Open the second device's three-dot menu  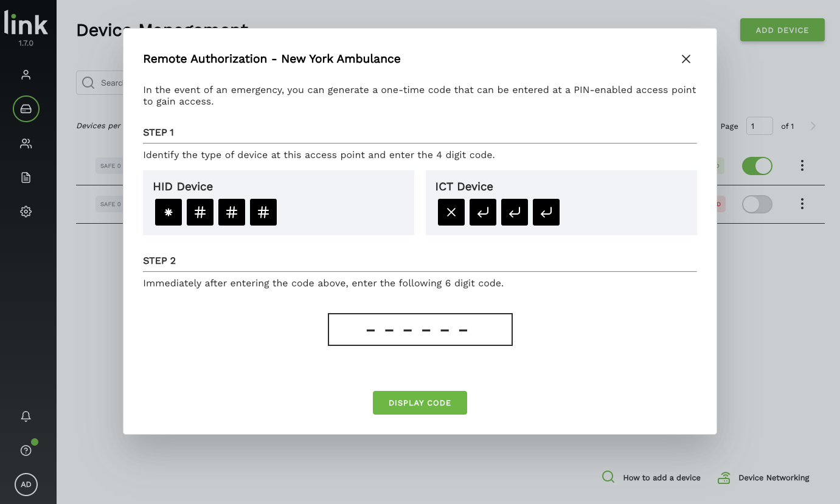[802, 204]
